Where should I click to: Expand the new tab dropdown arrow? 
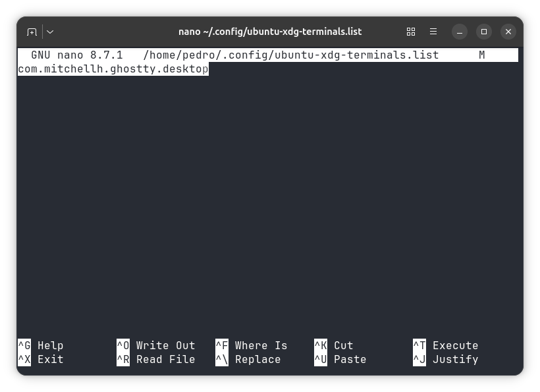point(50,32)
